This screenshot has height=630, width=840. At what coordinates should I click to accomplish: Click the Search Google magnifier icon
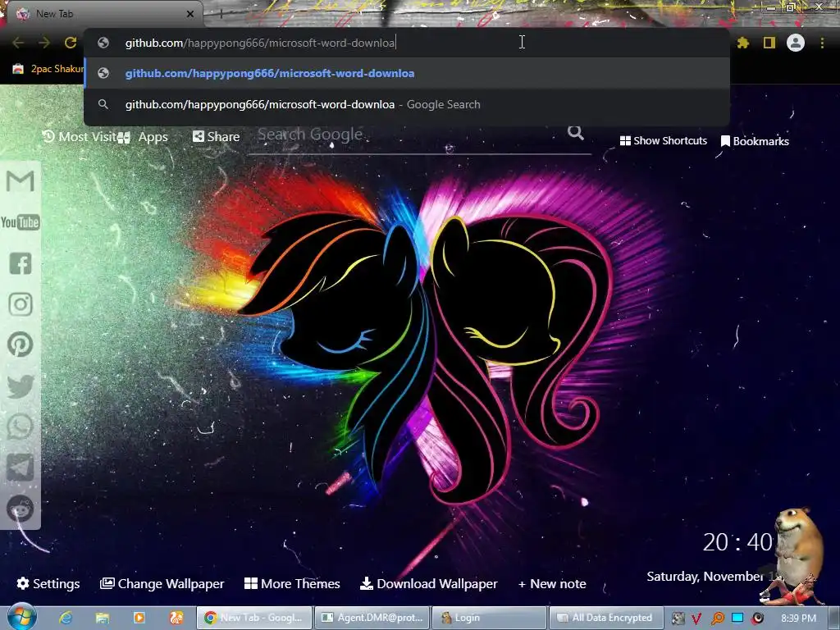click(575, 132)
